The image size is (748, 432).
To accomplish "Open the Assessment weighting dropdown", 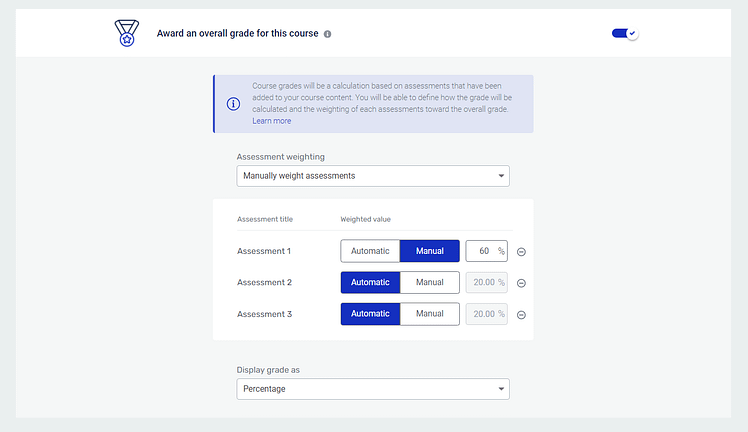I will coord(373,176).
